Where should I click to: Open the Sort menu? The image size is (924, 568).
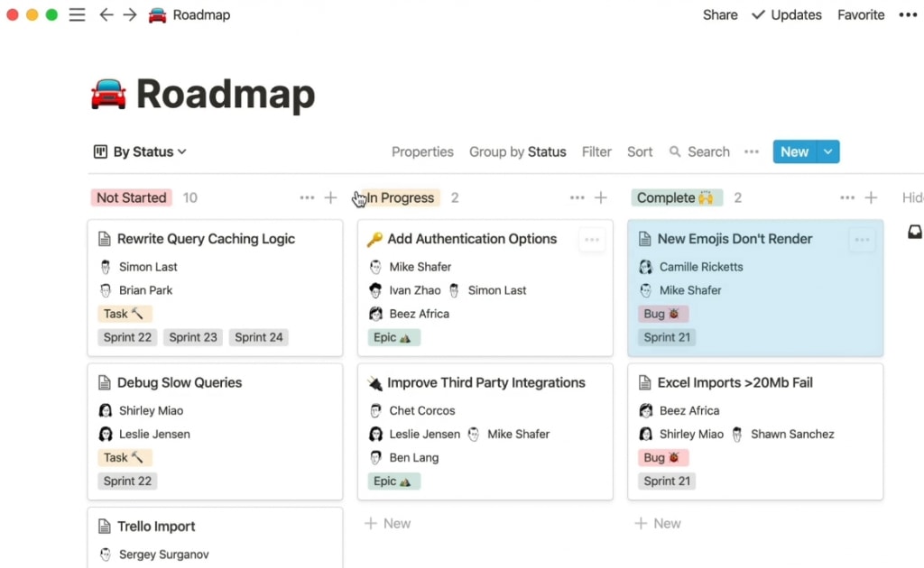(640, 152)
